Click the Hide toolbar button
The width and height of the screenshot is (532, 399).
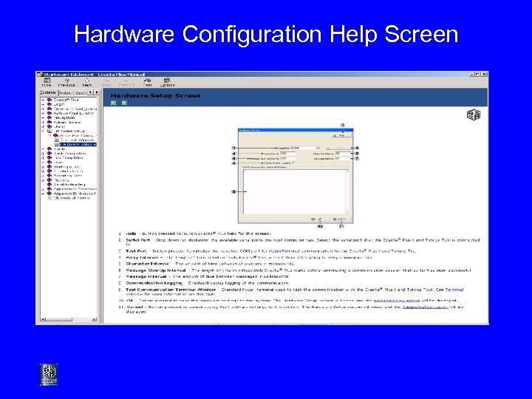[x=47, y=83]
